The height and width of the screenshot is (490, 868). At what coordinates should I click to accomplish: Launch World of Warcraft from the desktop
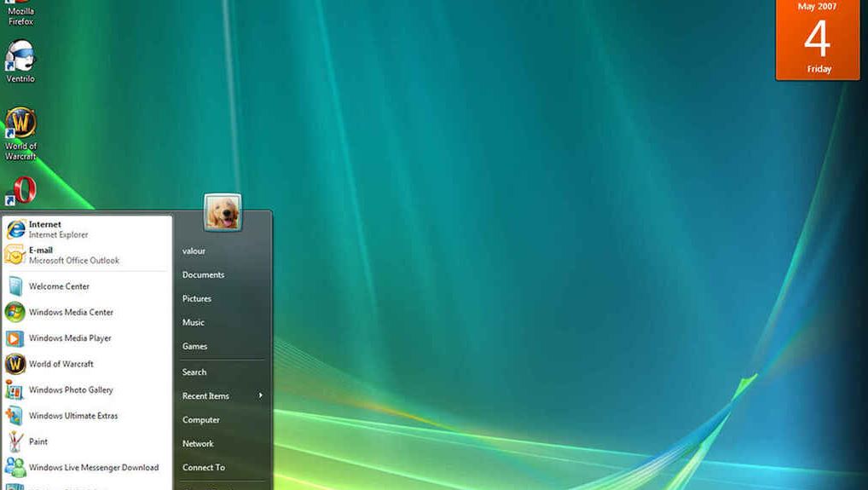[x=20, y=135]
